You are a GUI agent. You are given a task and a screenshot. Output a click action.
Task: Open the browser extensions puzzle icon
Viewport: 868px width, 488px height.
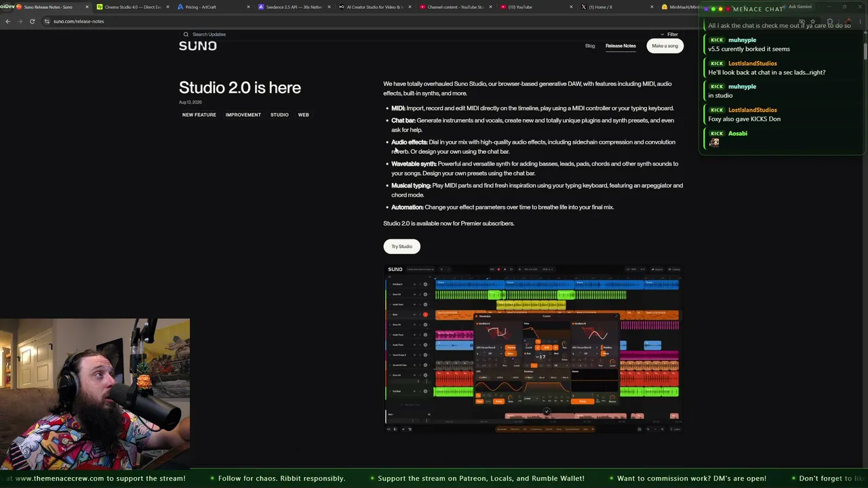[829, 21]
